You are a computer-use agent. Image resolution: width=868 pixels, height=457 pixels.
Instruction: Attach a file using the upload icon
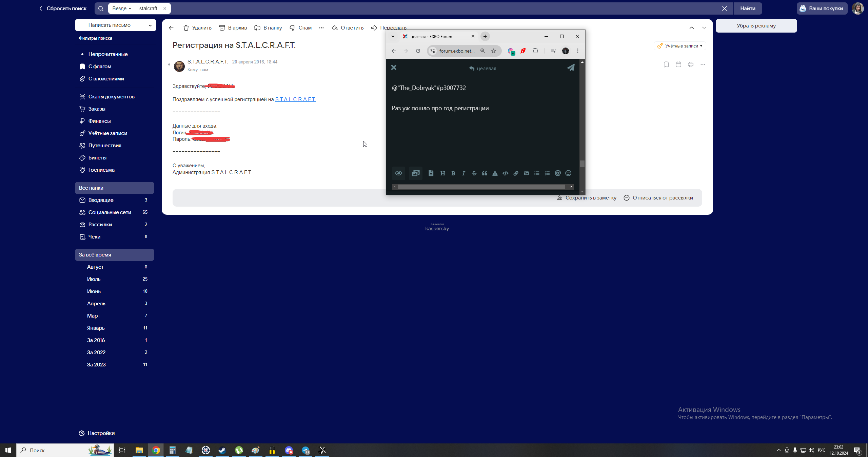431,173
